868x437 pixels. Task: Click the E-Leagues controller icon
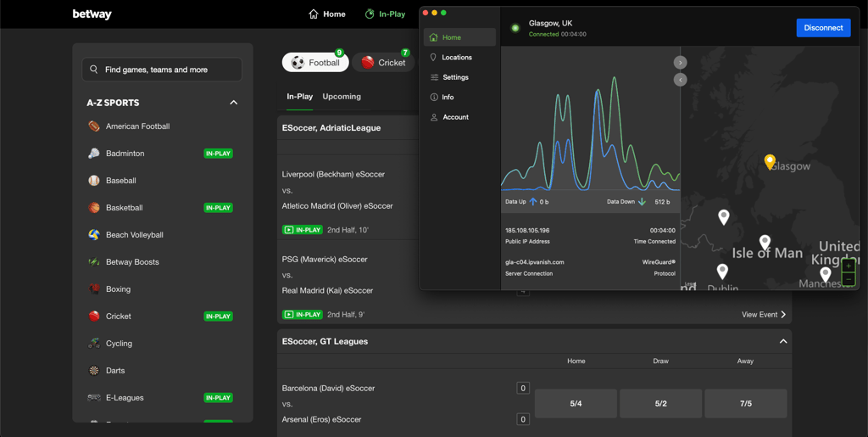click(94, 397)
